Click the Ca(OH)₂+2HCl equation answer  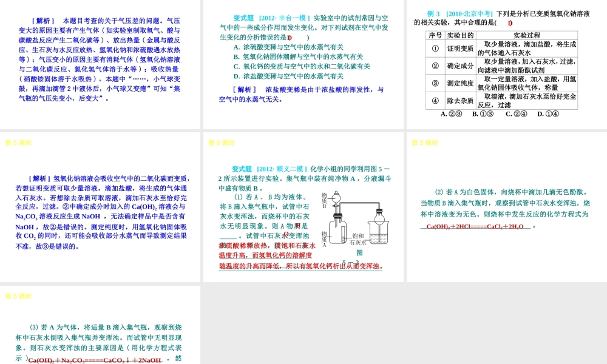[475, 226]
